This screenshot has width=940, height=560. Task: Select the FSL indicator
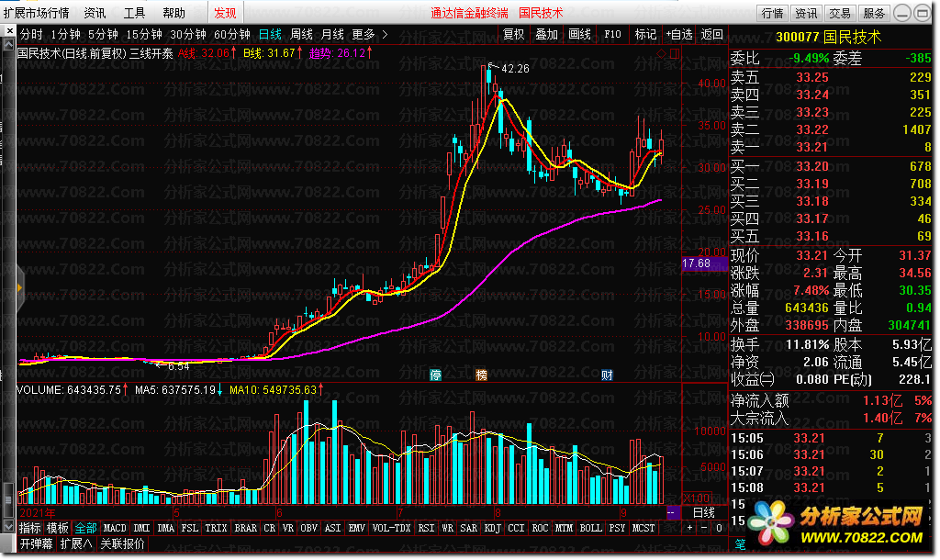pos(189,528)
